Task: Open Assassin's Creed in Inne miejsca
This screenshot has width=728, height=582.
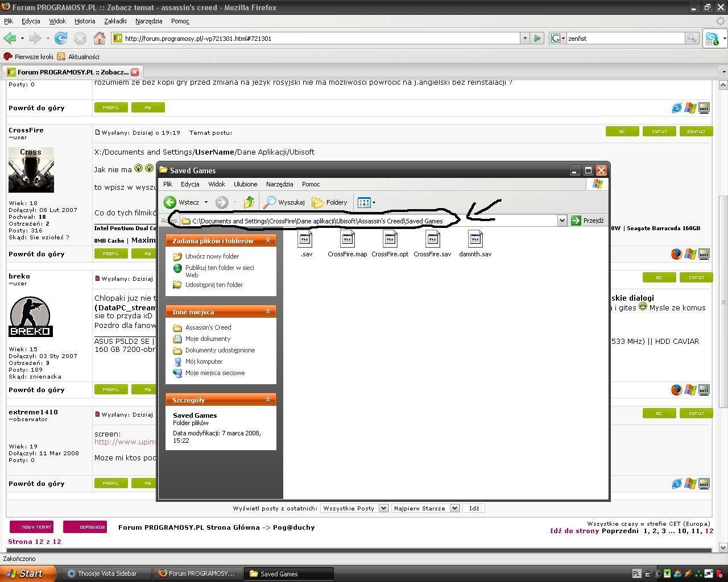Action: click(x=208, y=327)
